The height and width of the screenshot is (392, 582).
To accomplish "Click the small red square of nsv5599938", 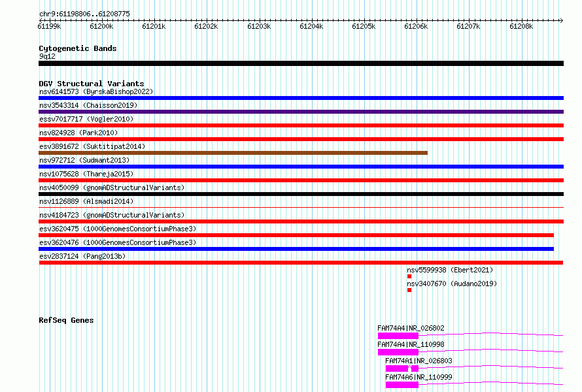I will 409,276.
